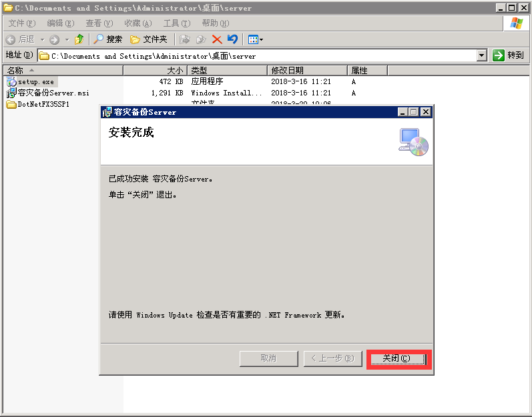Select the DotNetFX35SP1 folder
The width and height of the screenshot is (532, 417).
tap(43, 104)
